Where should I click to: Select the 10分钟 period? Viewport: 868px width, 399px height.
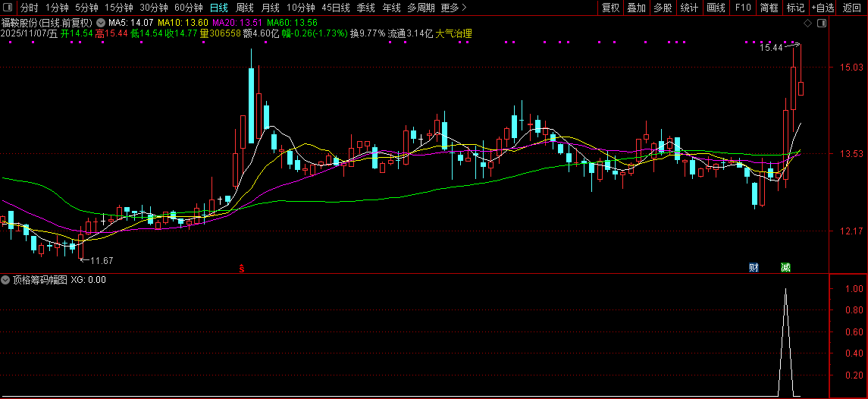(301, 8)
